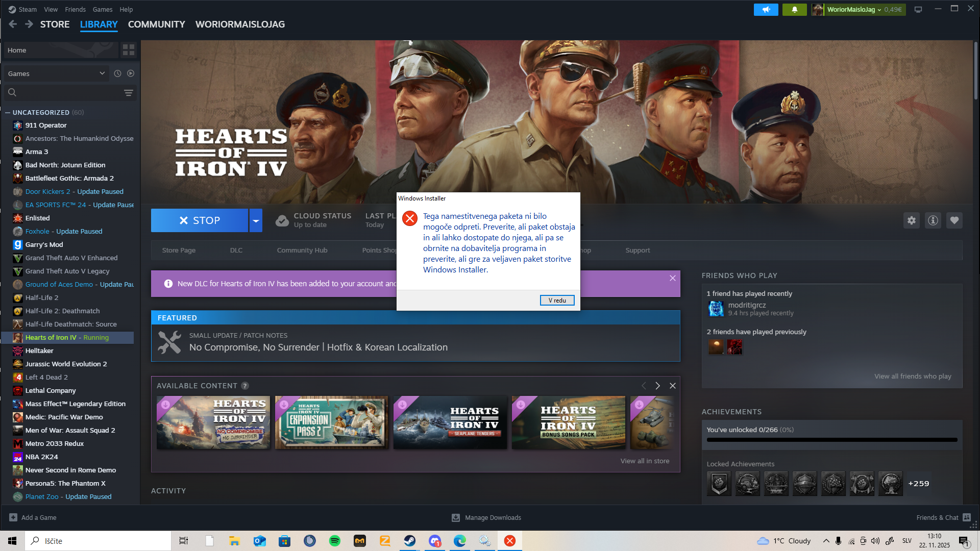This screenshot has width=980, height=551.
Task: Open Manage Downloads
Action: click(486, 517)
